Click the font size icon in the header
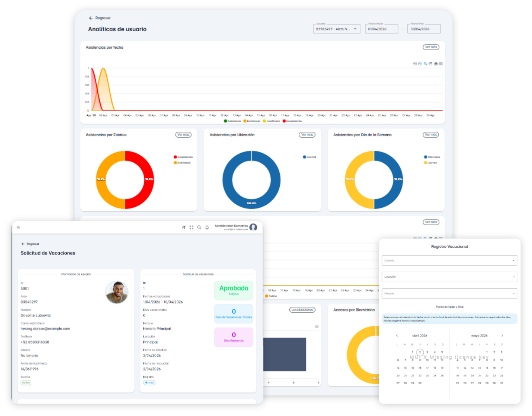Screen dimensions: 532x416 184,227
